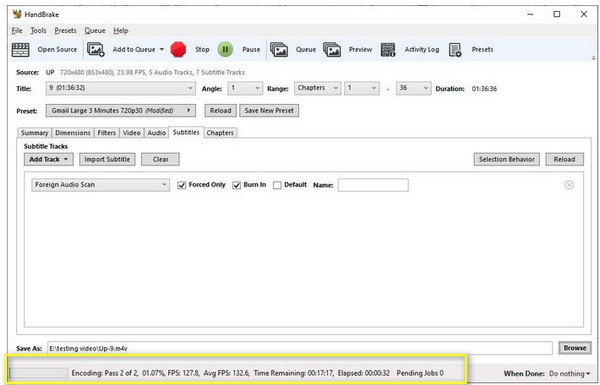Image resolution: width=600 pixels, height=385 pixels.
Task: Click the Pause toolbar label
Action: [251, 50]
